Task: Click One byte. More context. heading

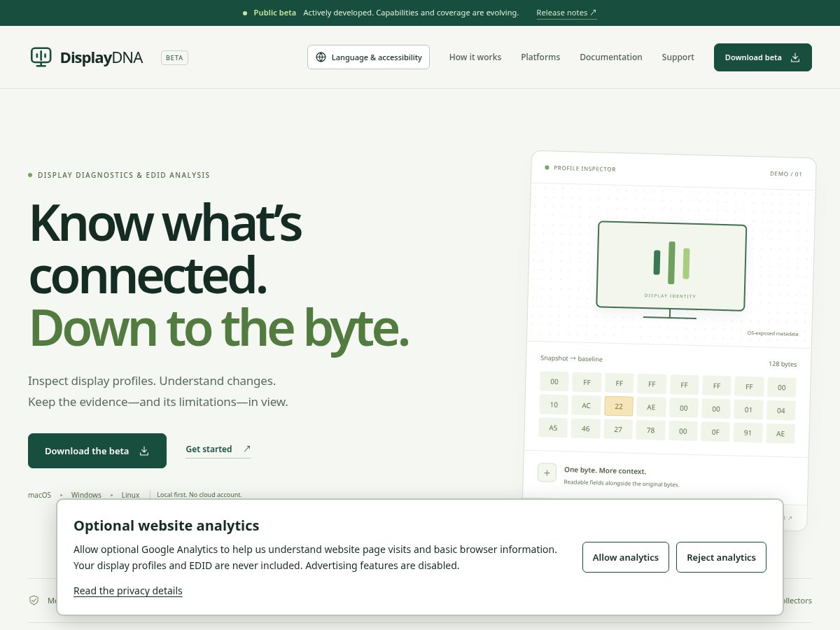Action: point(605,471)
